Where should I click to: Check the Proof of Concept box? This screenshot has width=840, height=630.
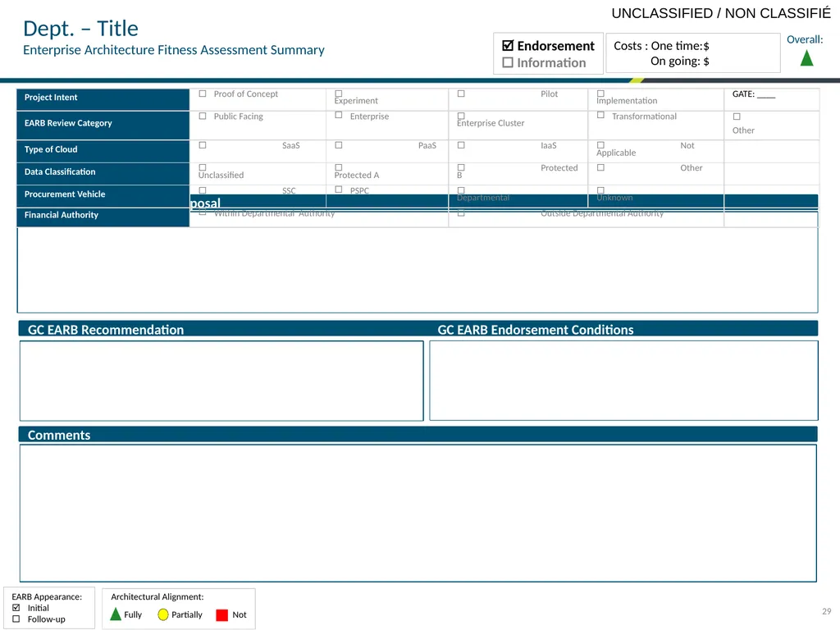203,94
